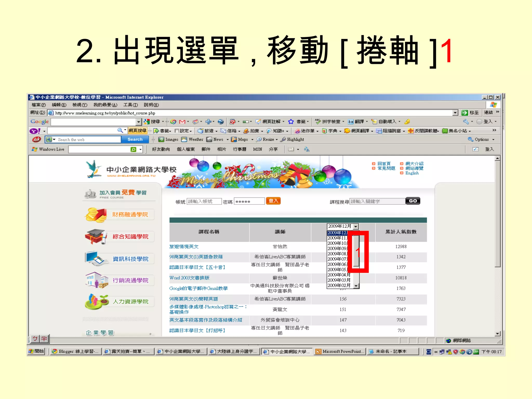532x399 pixels.
Task: Click the Windows Live green search icon
Action: (133, 149)
